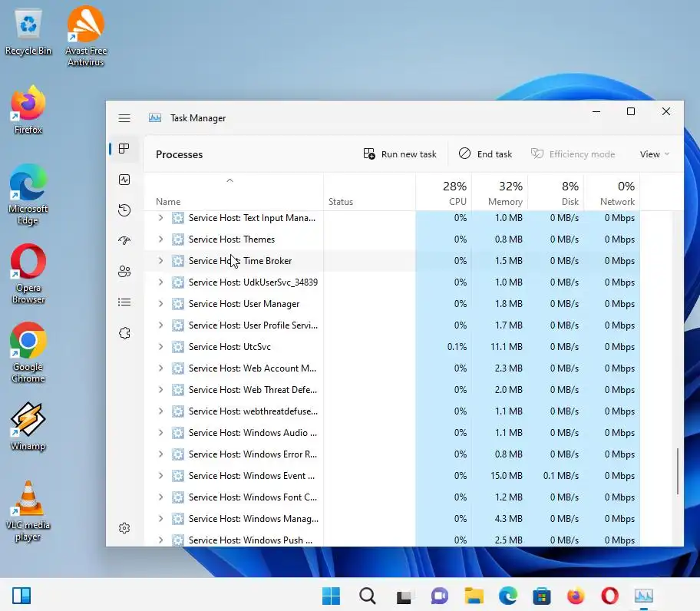
Task: Select the Firefox desktop shortcut
Action: tap(28, 109)
